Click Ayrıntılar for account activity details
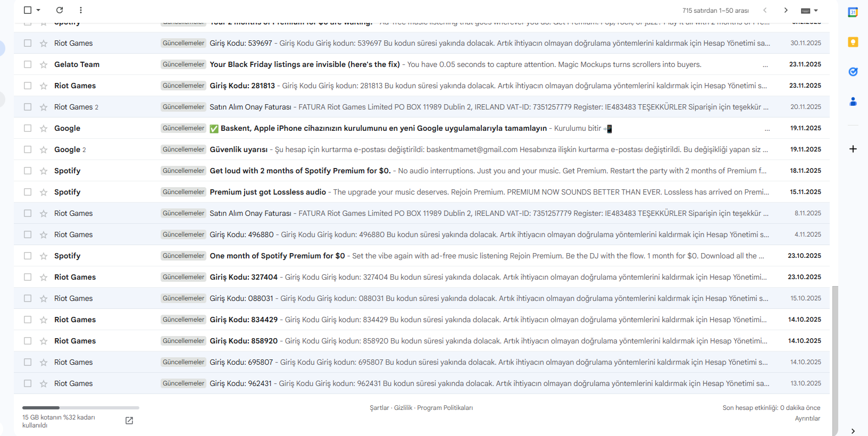Screen dimensions: 868x436 [807, 418]
